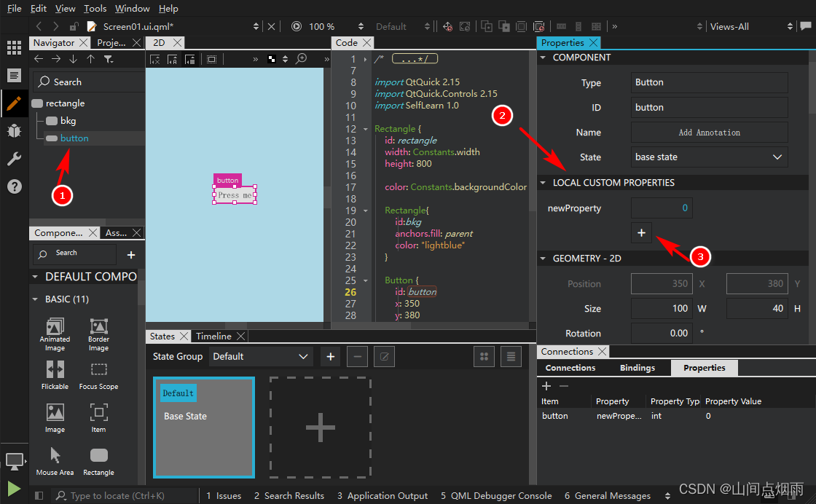
Task: Toggle the dashed bounds icon in the 2D toolbar
Action: pos(211,60)
